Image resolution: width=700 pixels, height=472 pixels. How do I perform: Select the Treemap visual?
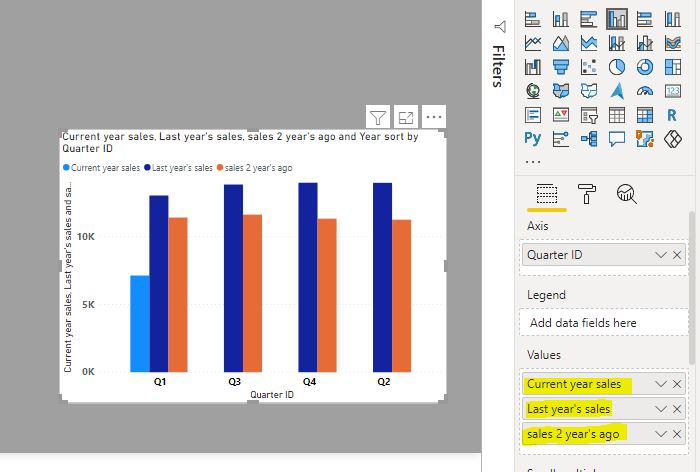(x=673, y=67)
